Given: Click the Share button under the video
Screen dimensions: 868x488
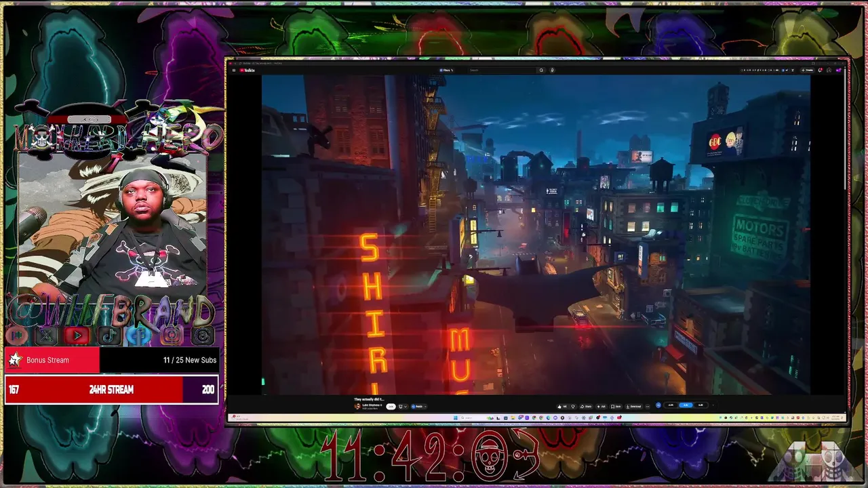Looking at the screenshot, I should [586, 407].
